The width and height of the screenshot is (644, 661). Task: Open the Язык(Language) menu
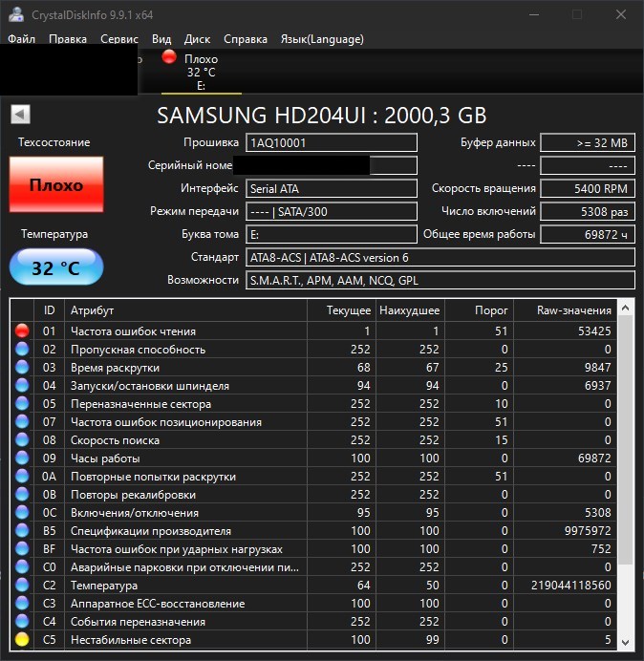[322, 39]
